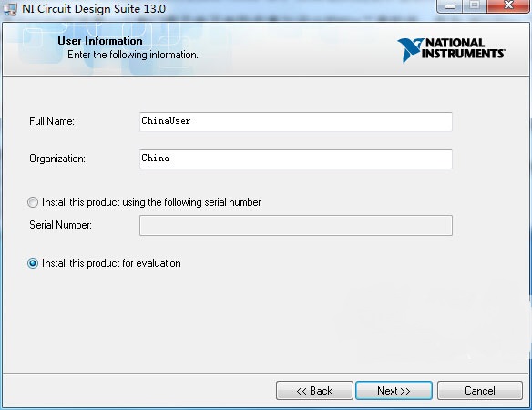Click the National Instruments logo
Image resolution: width=532 pixels, height=410 pixels.
coord(451,50)
